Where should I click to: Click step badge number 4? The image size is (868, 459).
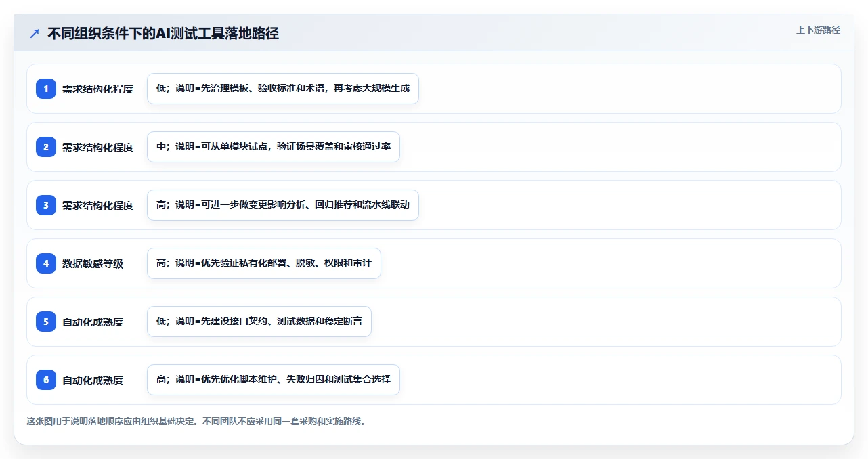(46, 263)
